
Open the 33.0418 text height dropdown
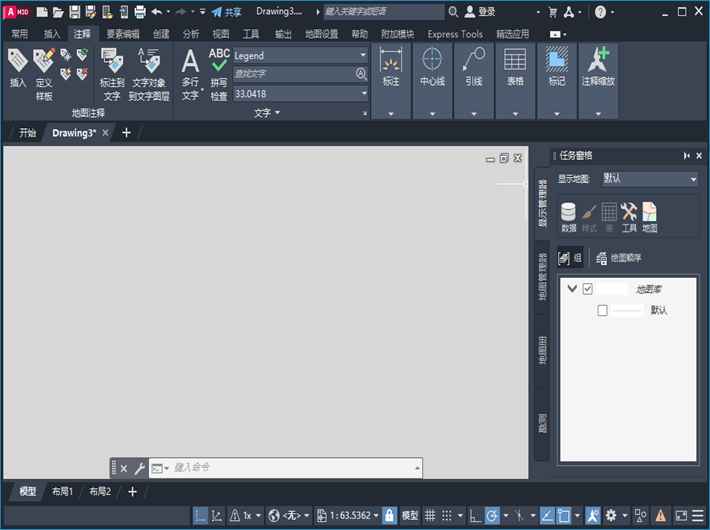364,94
